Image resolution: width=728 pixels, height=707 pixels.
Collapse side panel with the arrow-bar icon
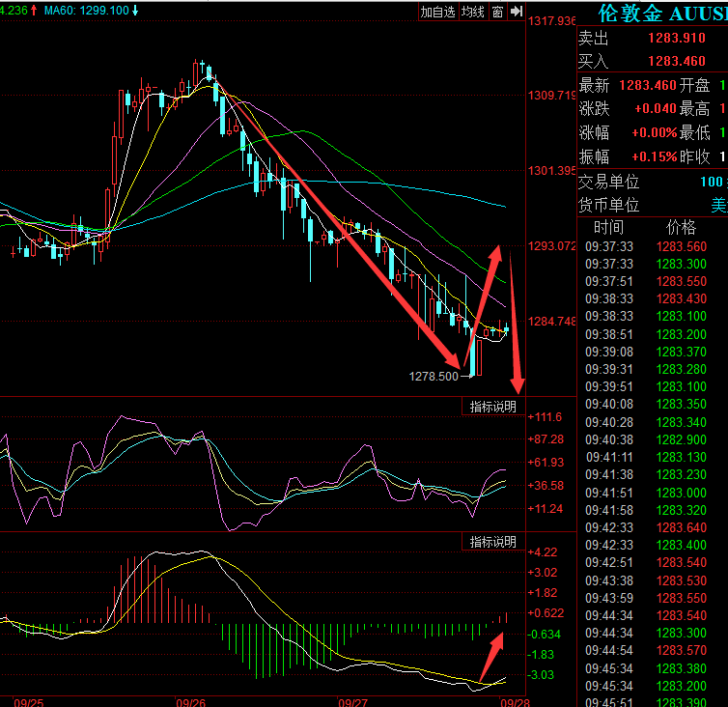[x=517, y=12]
